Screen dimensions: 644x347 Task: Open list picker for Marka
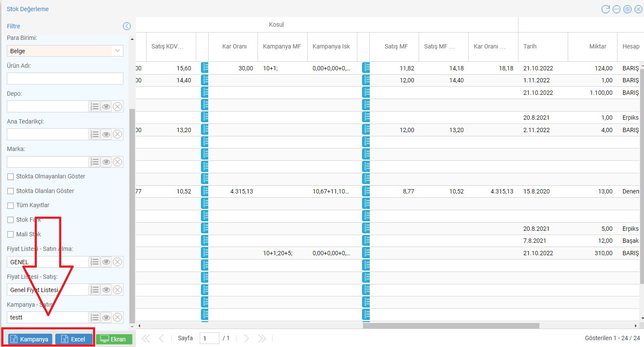click(95, 162)
